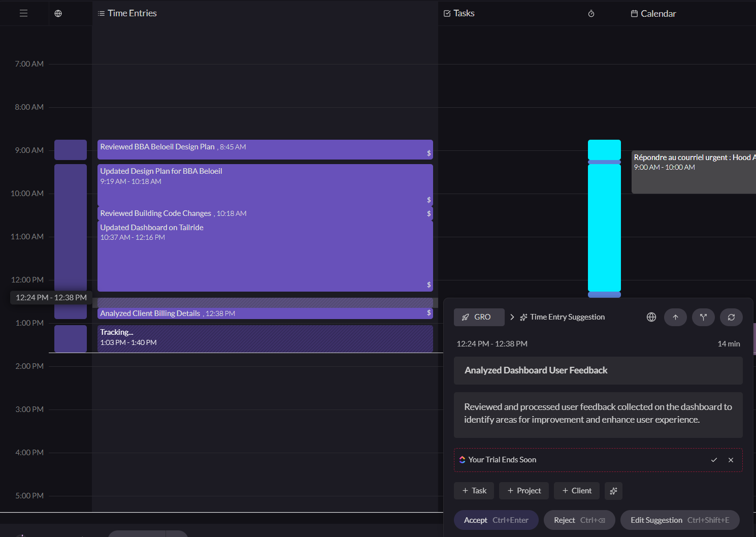Click the sparkle AI button next to Client
This screenshot has width=756, height=537.
[613, 491]
